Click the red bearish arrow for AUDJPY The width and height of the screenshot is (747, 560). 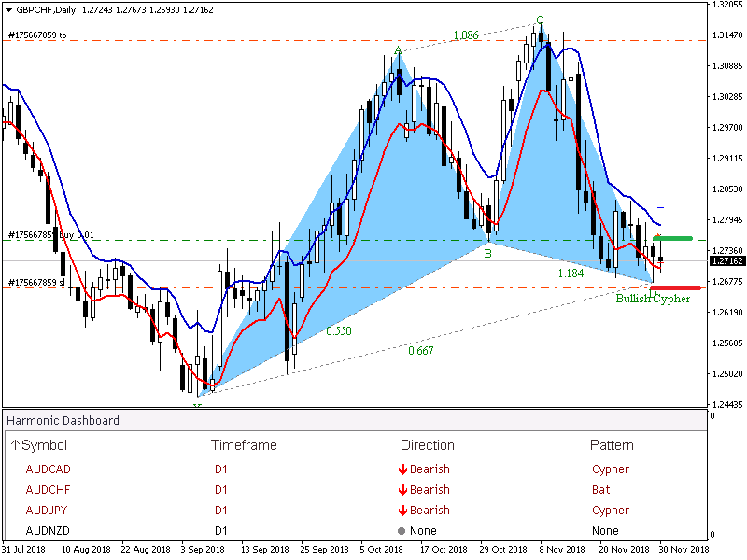pos(402,511)
